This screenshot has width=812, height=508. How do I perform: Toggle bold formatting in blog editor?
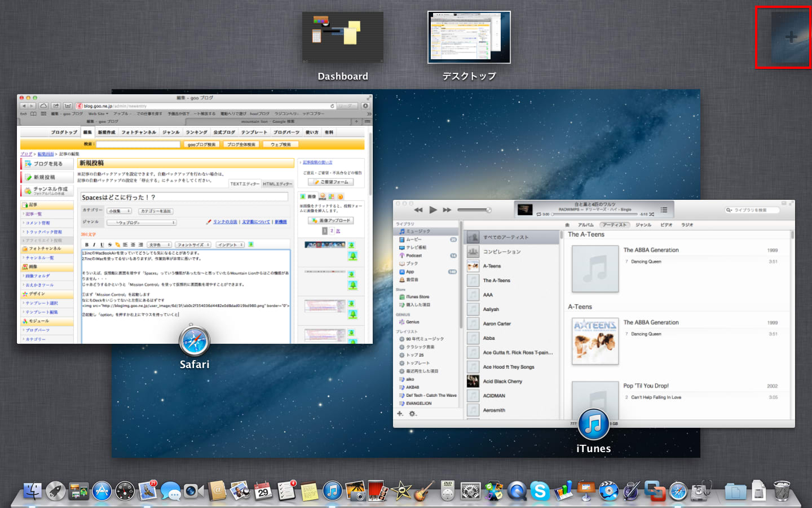pos(87,244)
